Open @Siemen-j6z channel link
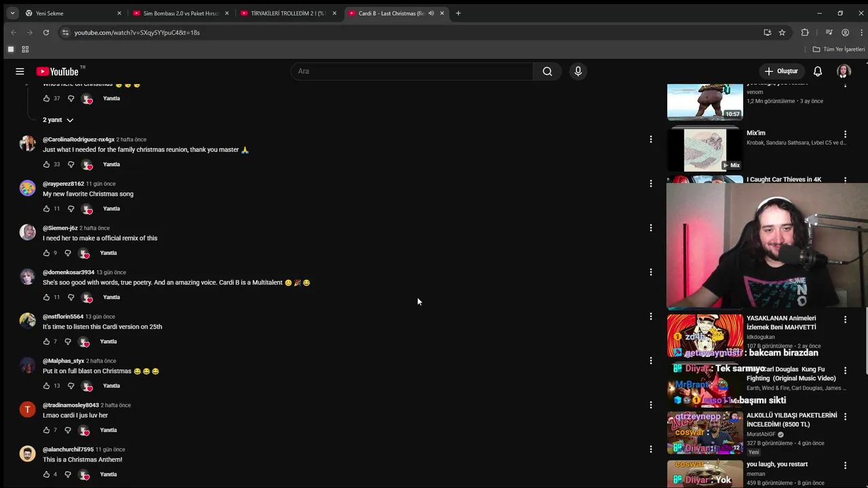Screen dimensions: 868x488 click(x=60, y=228)
